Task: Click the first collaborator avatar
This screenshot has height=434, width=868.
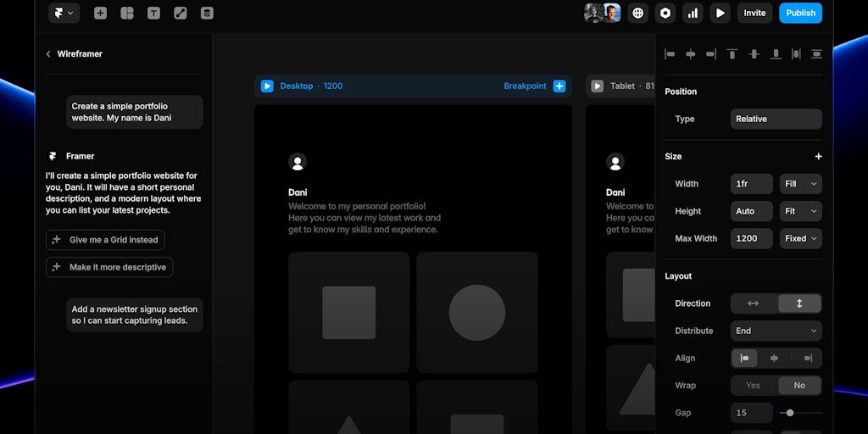Action: click(593, 13)
